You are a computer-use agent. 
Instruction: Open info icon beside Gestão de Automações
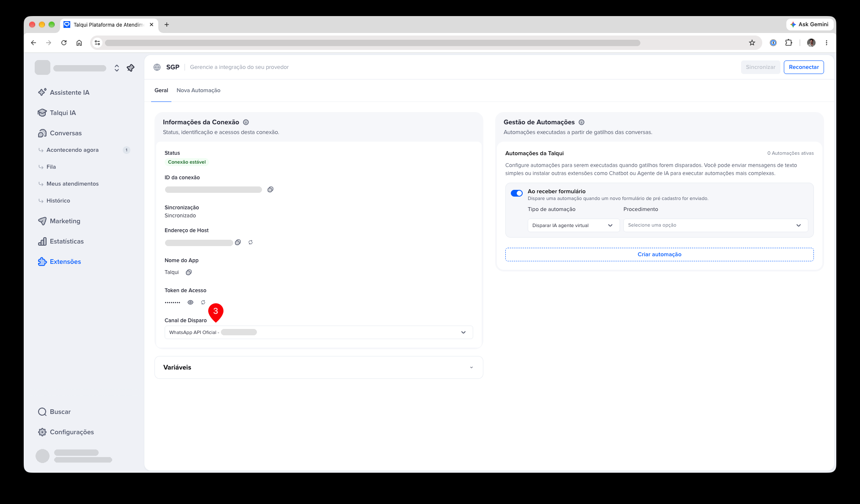tap(582, 122)
